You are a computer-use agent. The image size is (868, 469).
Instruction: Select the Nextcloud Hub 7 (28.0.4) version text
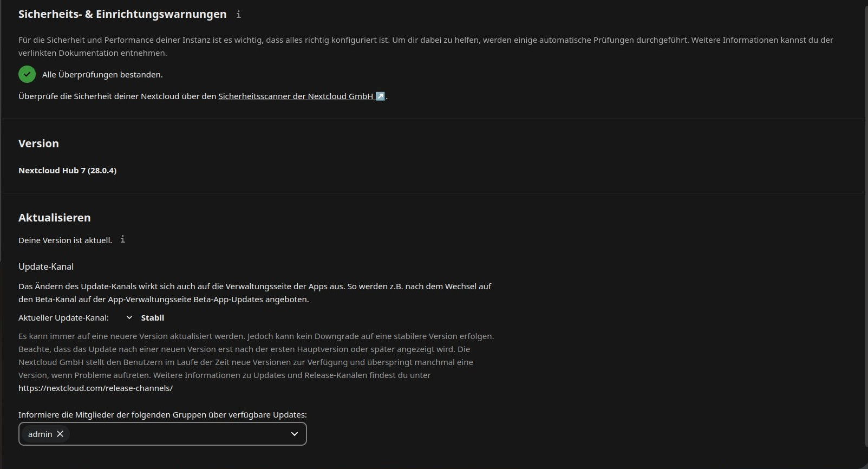click(x=67, y=171)
